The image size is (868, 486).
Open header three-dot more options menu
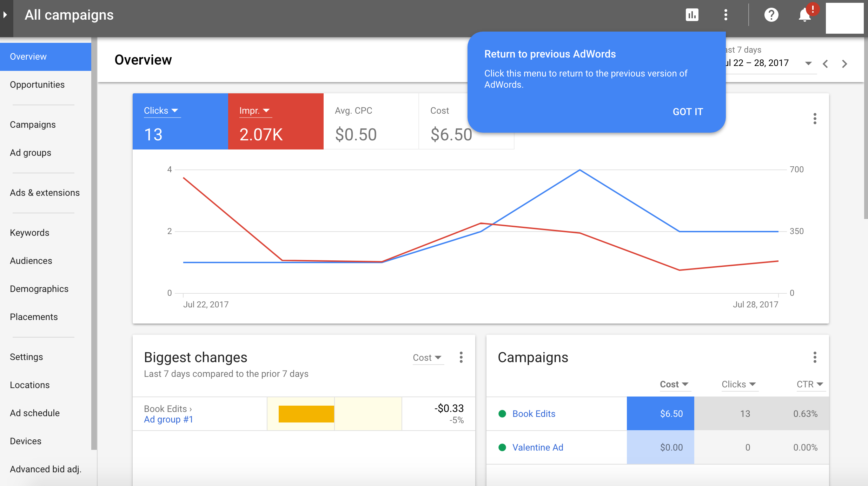pyautogui.click(x=725, y=15)
